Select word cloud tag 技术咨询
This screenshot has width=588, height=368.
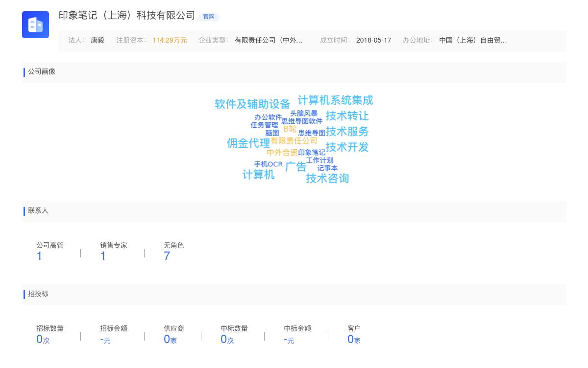click(x=328, y=179)
